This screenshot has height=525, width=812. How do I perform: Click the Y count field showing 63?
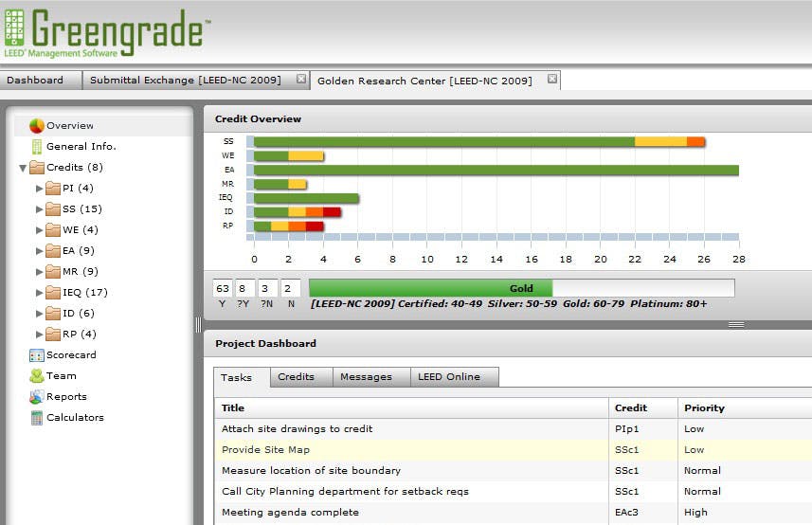(x=223, y=288)
